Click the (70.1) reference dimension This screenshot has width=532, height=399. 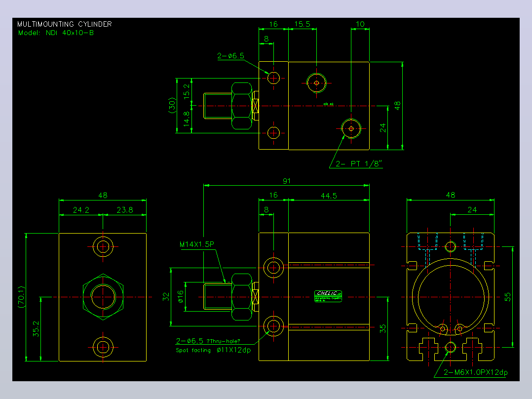pyautogui.click(x=21, y=297)
